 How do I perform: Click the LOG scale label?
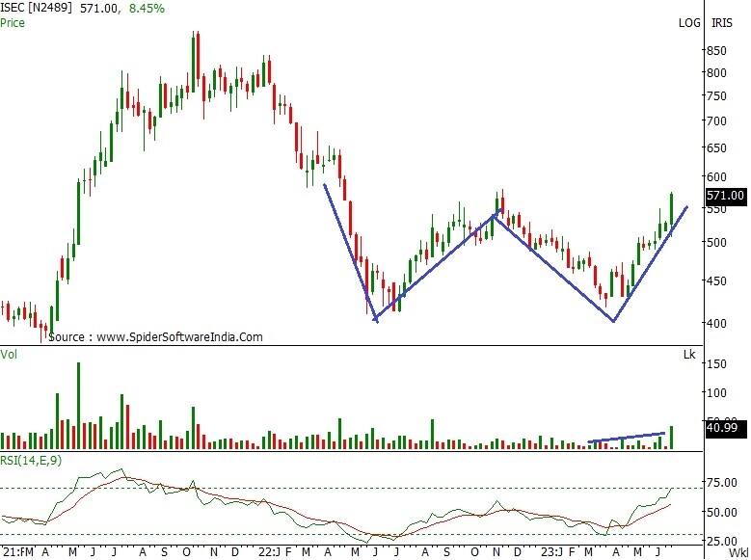689,22
